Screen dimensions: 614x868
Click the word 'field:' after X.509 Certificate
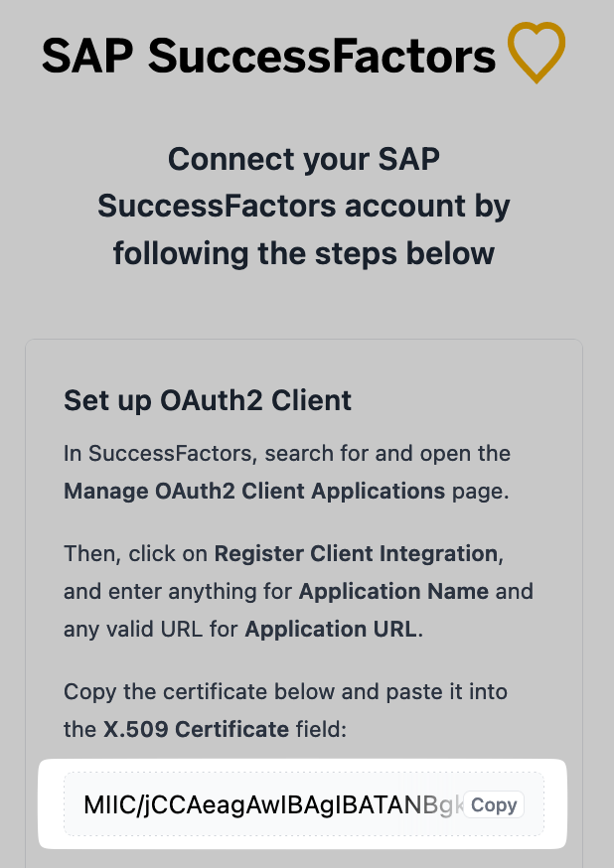click(321, 729)
